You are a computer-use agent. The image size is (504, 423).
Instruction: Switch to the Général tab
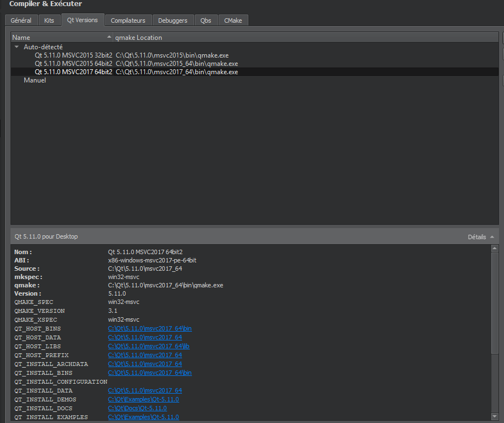21,20
